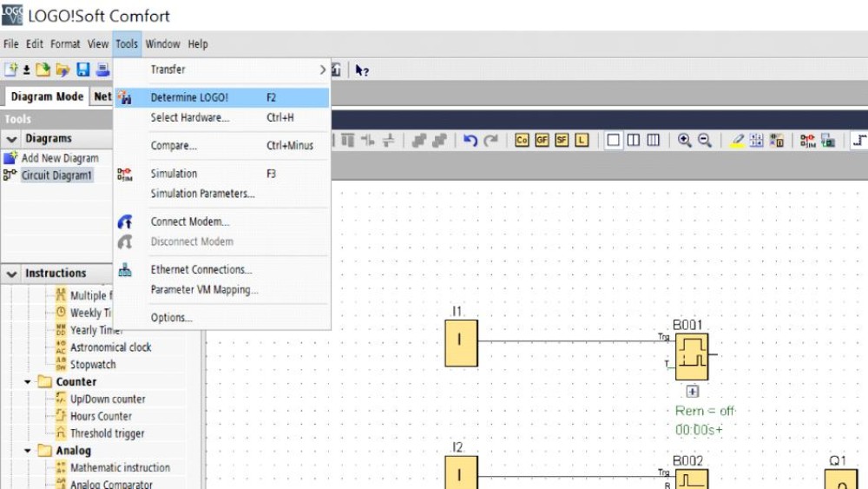This screenshot has height=489, width=868.
Task: Select Threshold trigger instruction
Action: 107,433
